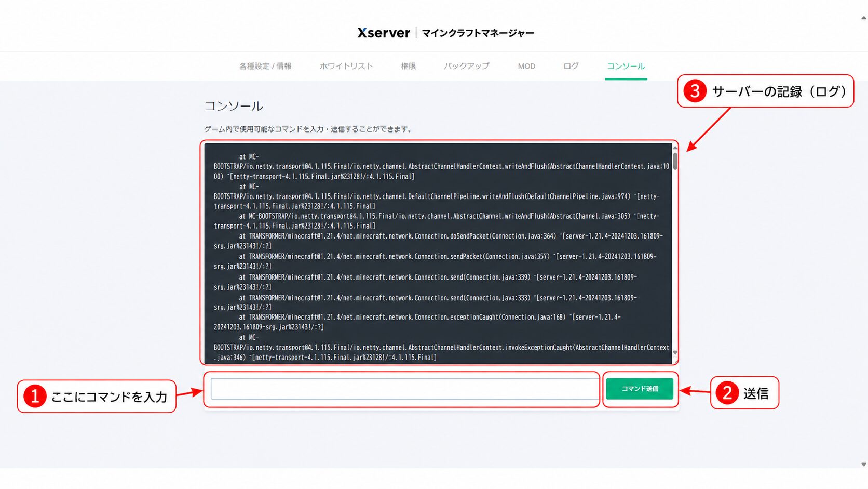Click the log line with invokeExceptionCaught

point(442,347)
